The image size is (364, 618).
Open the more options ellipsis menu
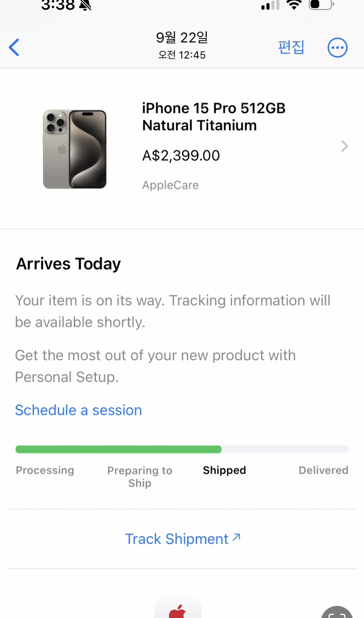(337, 48)
